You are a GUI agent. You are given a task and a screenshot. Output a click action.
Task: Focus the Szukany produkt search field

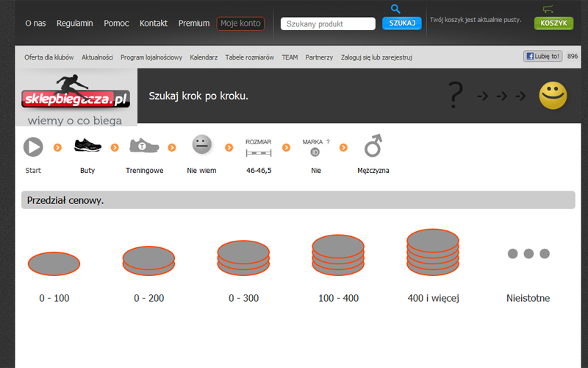tap(328, 24)
